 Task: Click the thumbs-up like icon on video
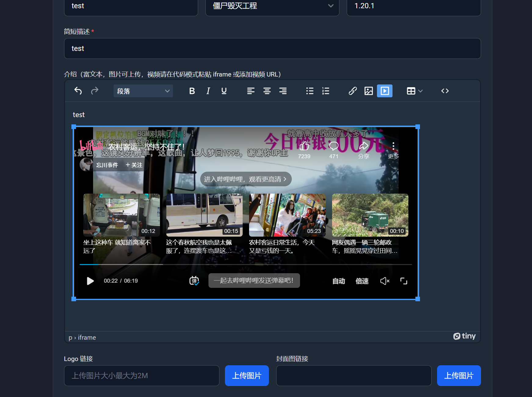[x=304, y=146]
